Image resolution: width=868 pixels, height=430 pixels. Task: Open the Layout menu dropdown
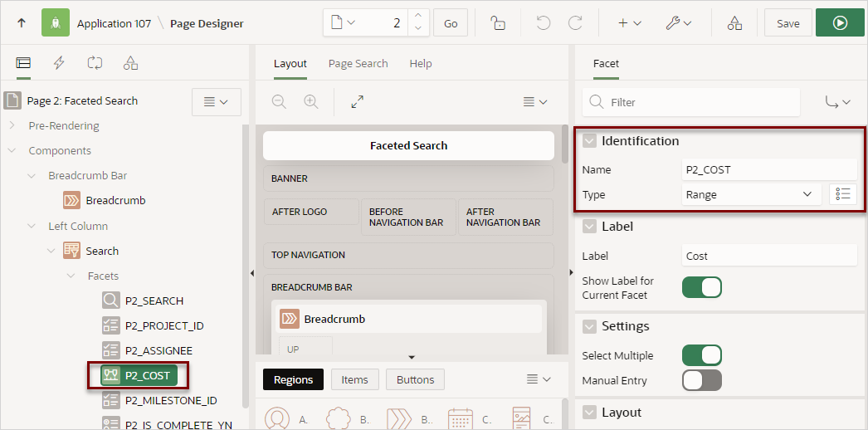(x=535, y=102)
